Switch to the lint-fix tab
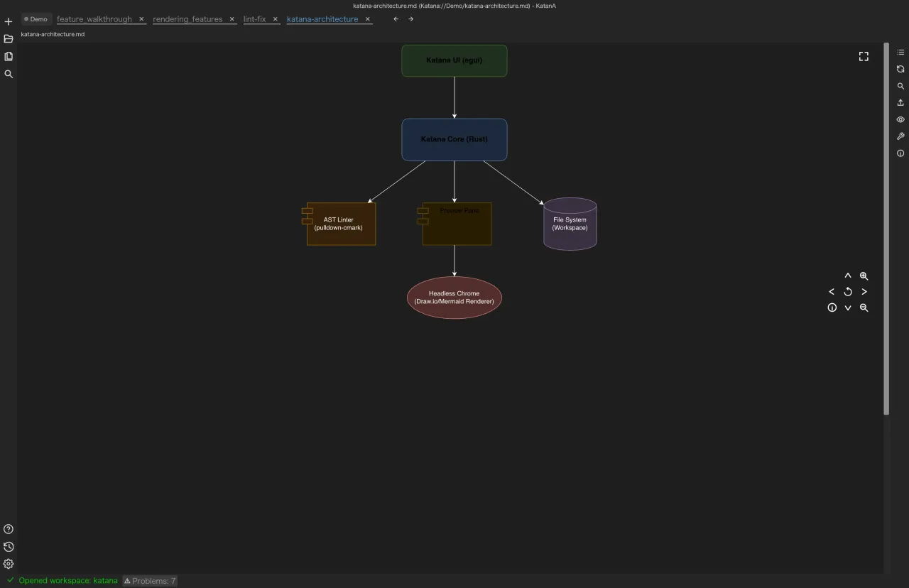 pos(254,19)
